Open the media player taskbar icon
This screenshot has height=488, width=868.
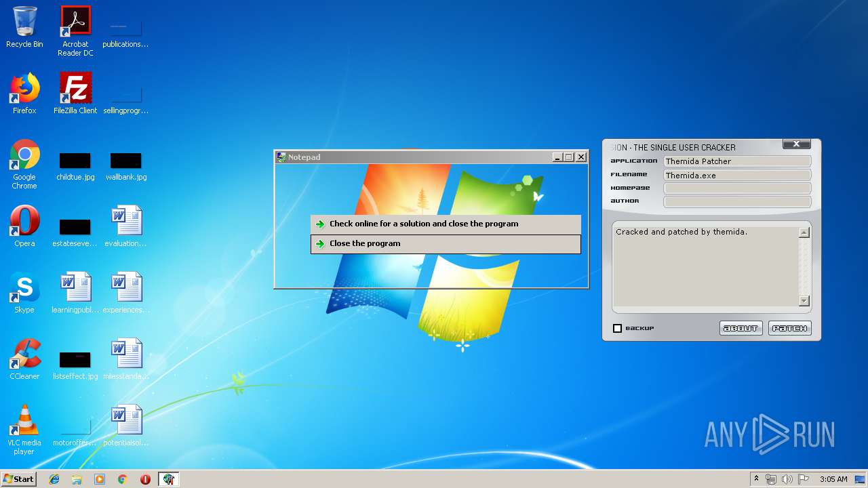pyautogui.click(x=100, y=479)
